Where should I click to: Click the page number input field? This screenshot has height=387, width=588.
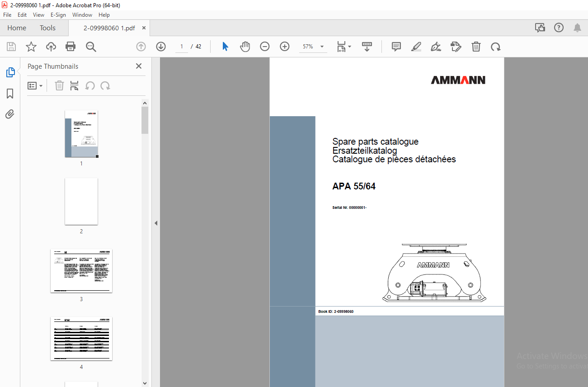182,47
